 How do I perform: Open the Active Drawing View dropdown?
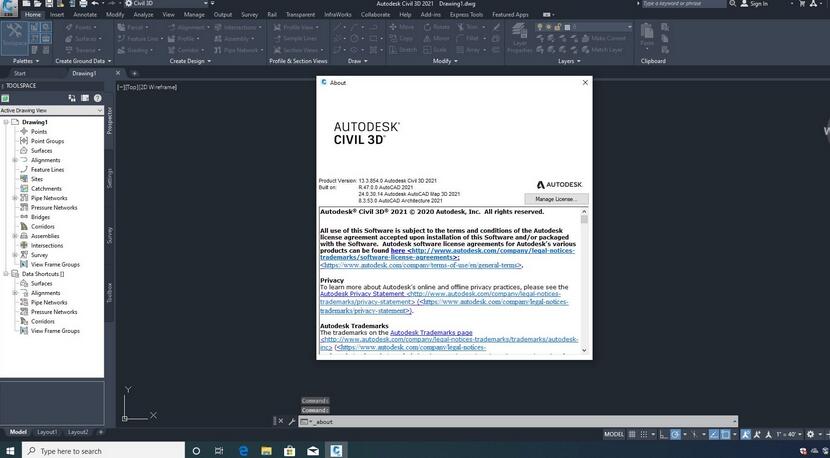tap(52, 110)
